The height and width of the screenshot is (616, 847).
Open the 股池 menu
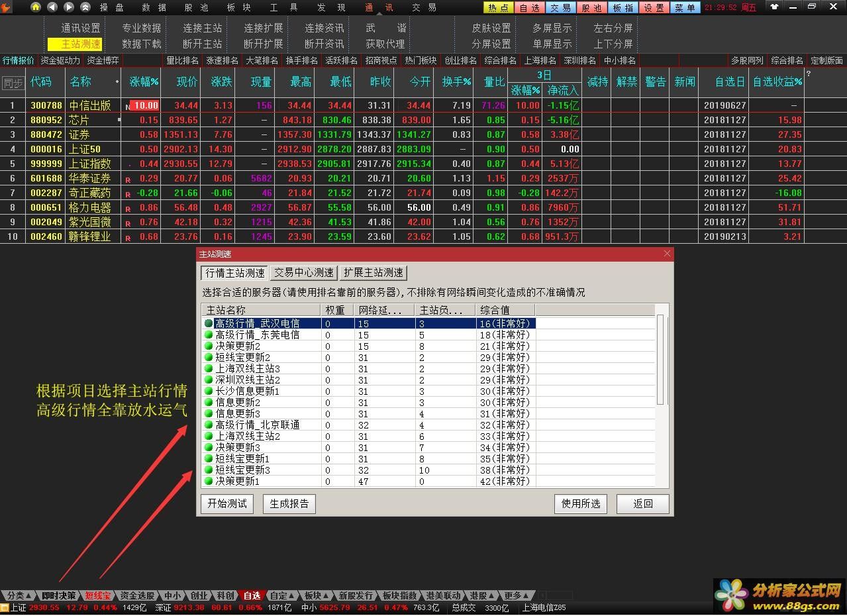(x=197, y=7)
